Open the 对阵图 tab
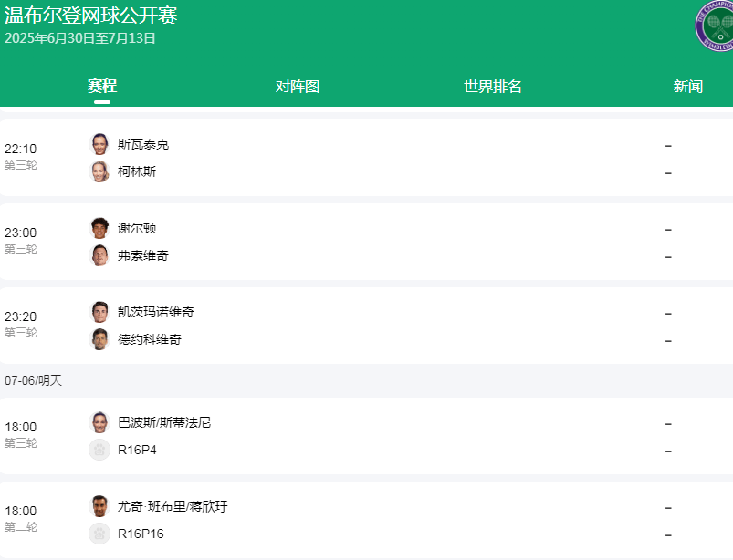The width and height of the screenshot is (733, 560). (x=298, y=87)
